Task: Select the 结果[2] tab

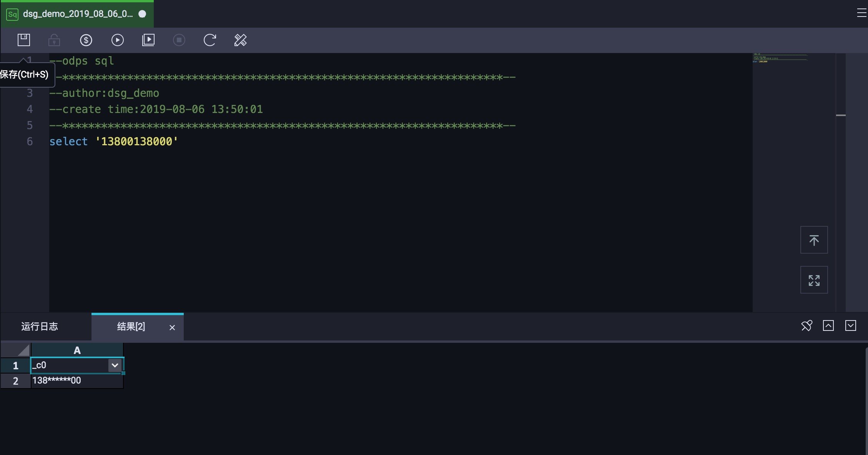Action: point(131,327)
